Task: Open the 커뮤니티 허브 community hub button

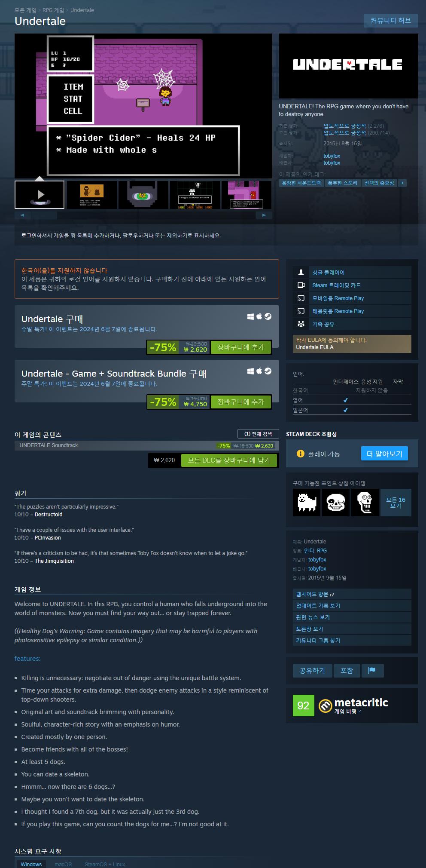Action: [x=391, y=20]
